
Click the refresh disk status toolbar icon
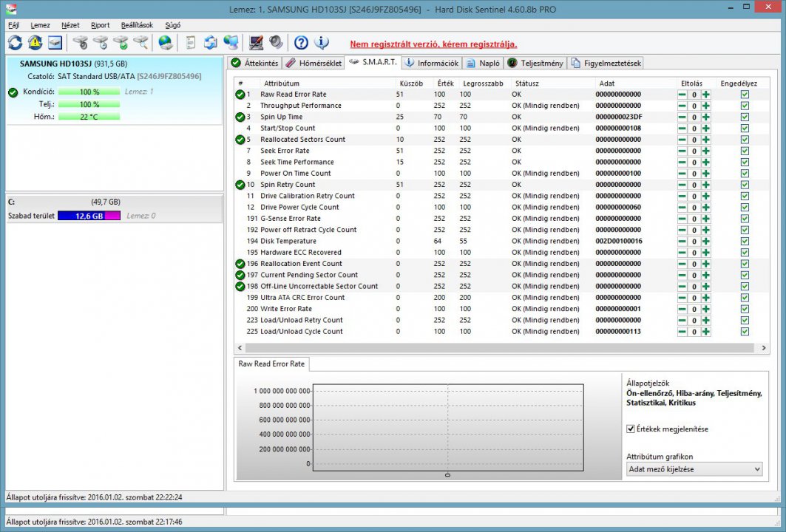(15, 43)
